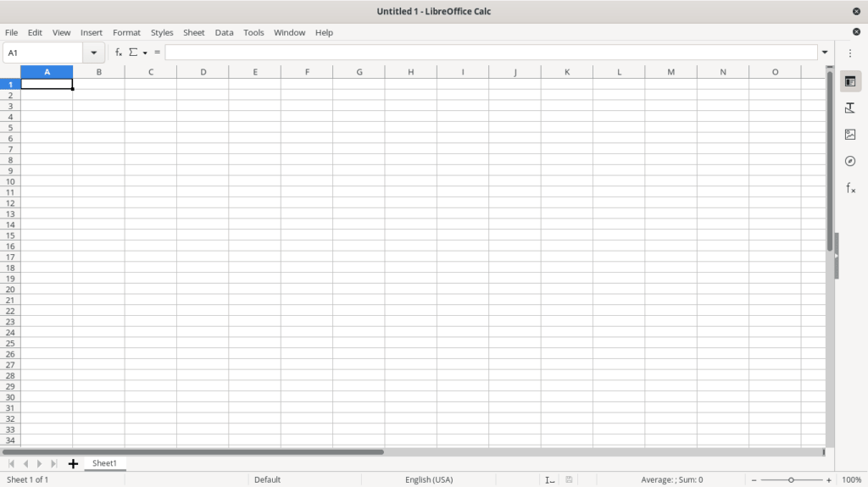Expand the Name Box dropdown
The width and height of the screenshot is (868, 487).
[94, 53]
